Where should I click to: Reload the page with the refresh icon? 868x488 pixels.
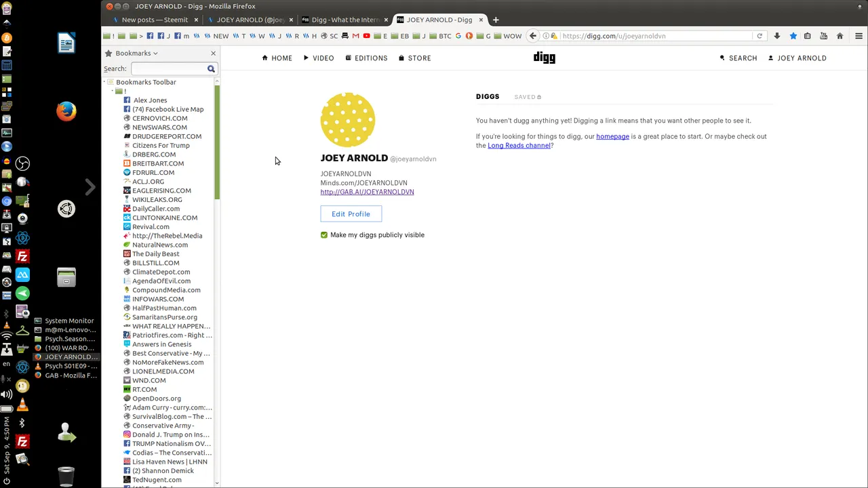coord(759,36)
